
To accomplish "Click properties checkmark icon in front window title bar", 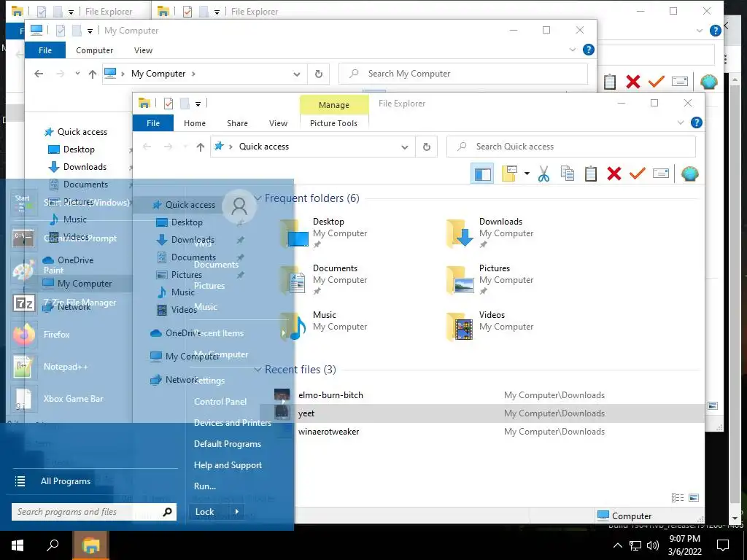I will (169, 104).
